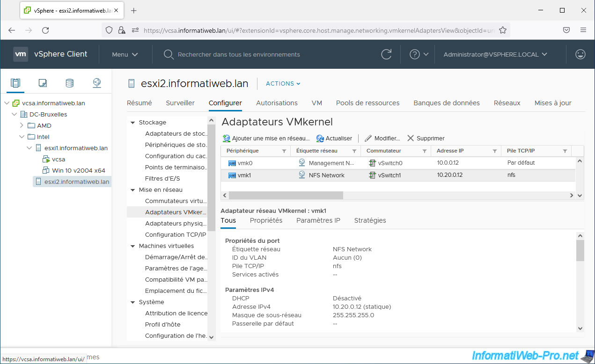
Task: Click the horizontal scrollbar of adapters table
Action: (286, 195)
